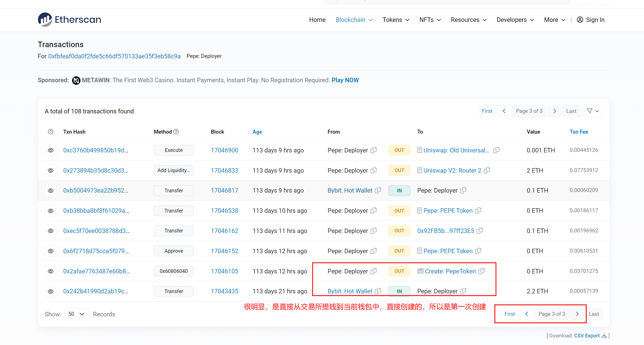The image size is (644, 345).
Task: Open the Developers dropdown
Action: [x=515, y=20]
